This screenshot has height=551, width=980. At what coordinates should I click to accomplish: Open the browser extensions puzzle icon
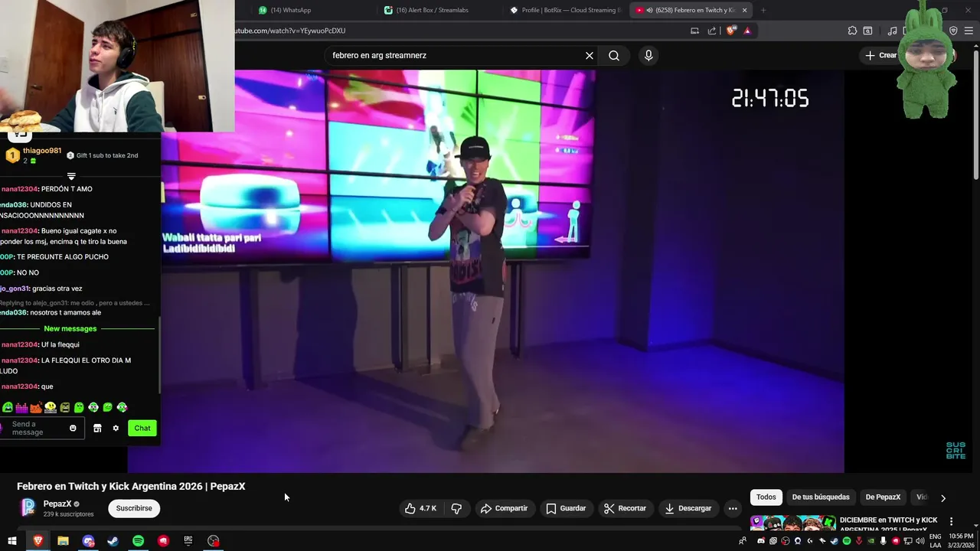click(x=852, y=31)
